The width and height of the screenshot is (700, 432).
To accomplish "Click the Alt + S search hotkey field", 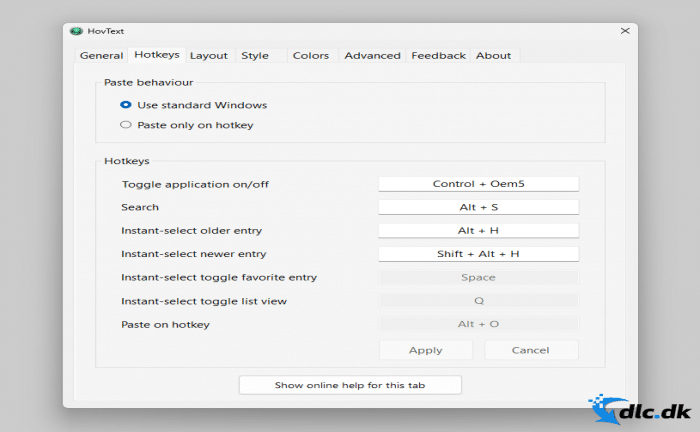I will (479, 207).
